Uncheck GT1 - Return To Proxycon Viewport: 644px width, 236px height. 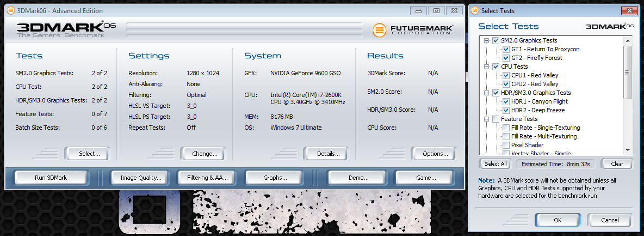pyautogui.click(x=506, y=49)
